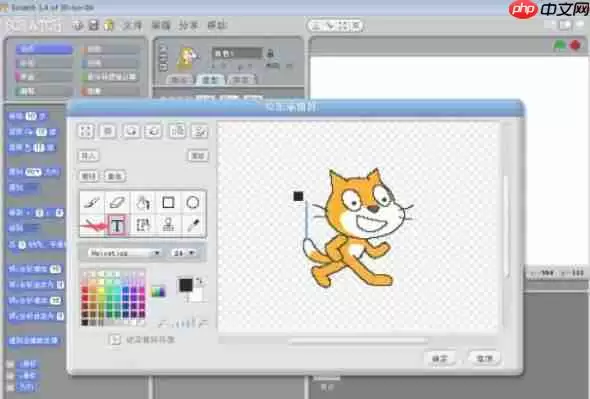Select the Text tool in paint editor

tap(117, 225)
